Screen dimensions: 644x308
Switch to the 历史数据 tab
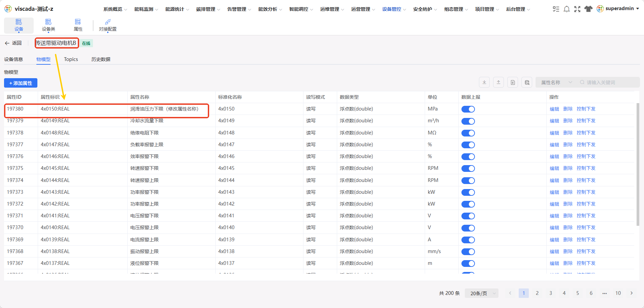(x=101, y=59)
